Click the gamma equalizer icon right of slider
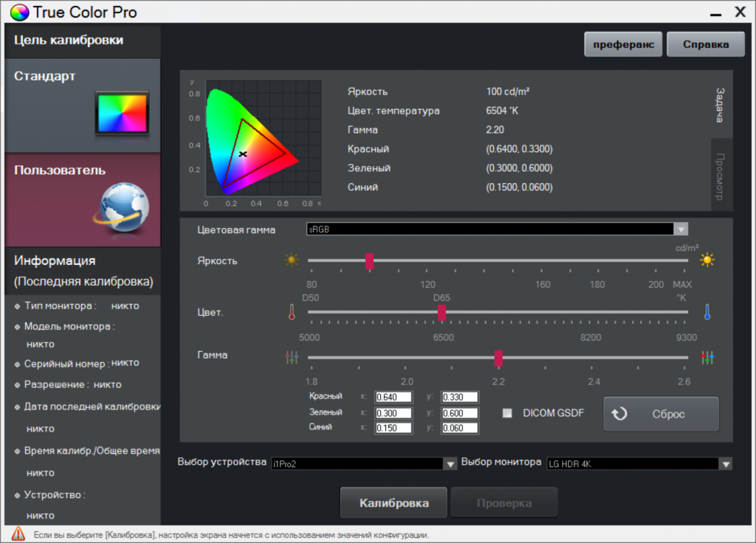756x543 pixels. click(x=707, y=358)
